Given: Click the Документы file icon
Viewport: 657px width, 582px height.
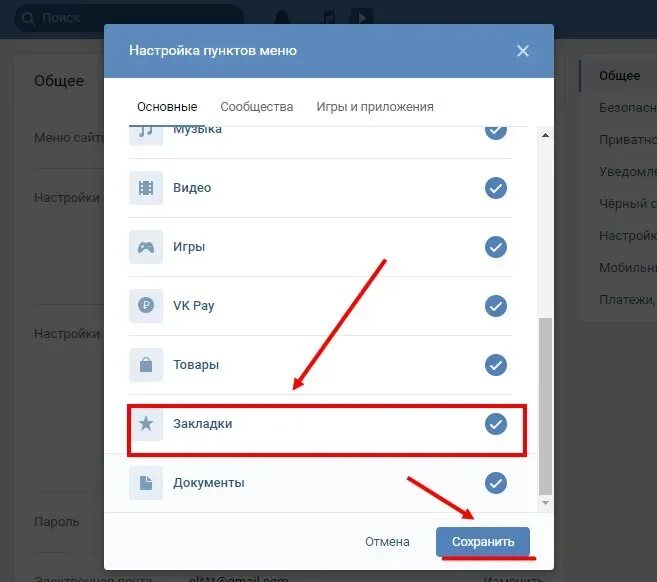Looking at the screenshot, I should tap(146, 483).
